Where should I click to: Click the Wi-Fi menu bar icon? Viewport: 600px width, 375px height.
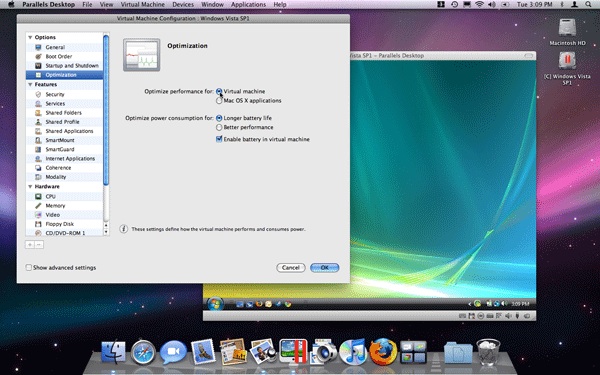(x=479, y=5)
